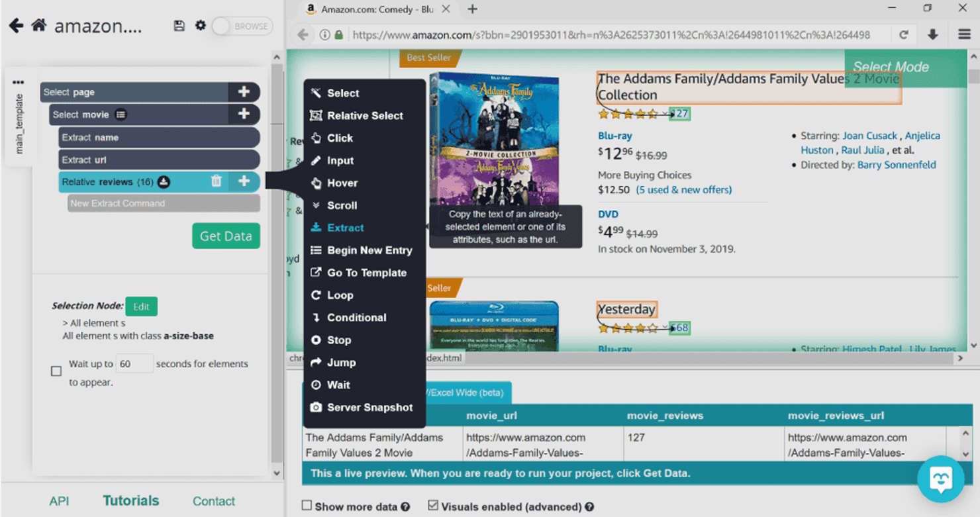Click download icon on Relative reviews row
This screenshot has height=517, width=980.
pyautogui.click(x=164, y=182)
